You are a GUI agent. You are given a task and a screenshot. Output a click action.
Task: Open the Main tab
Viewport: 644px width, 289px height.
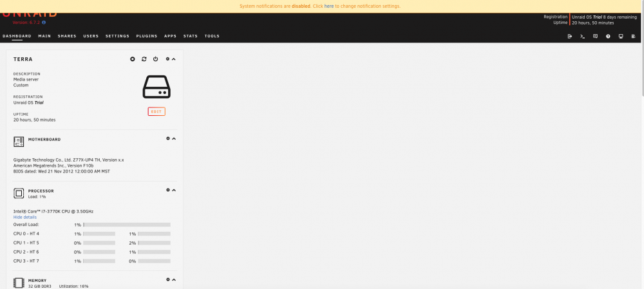click(44, 36)
